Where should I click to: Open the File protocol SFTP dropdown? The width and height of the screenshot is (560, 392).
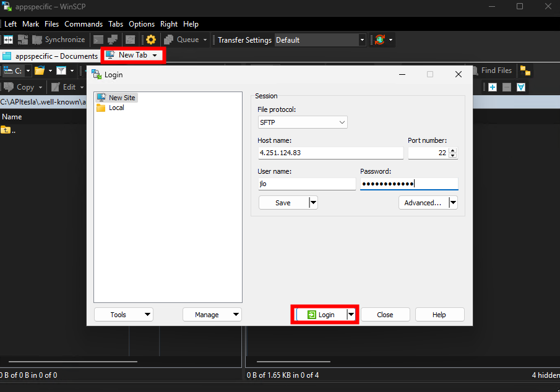tap(303, 122)
